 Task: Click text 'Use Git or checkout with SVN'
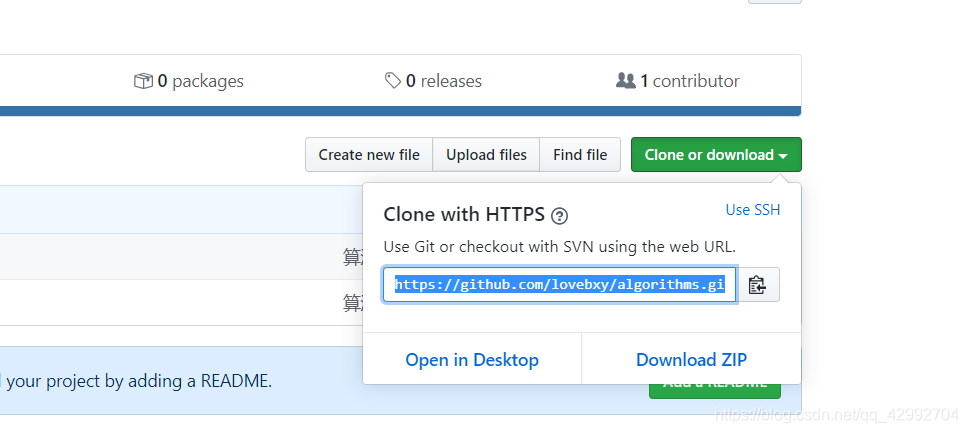point(485,247)
